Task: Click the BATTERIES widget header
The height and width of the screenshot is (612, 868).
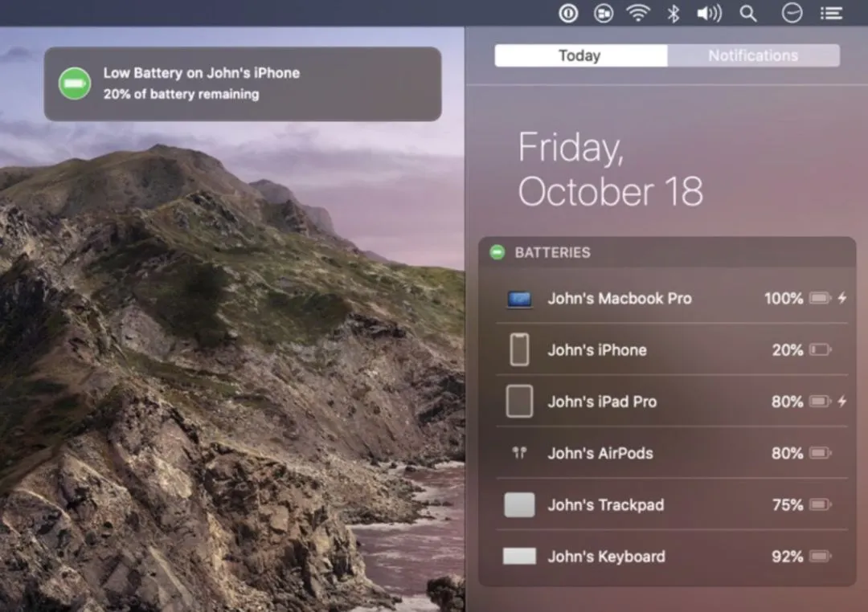Action: pos(667,252)
